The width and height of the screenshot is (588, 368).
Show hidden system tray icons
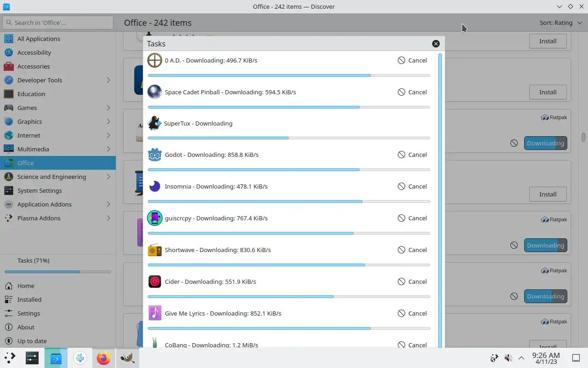(x=521, y=358)
